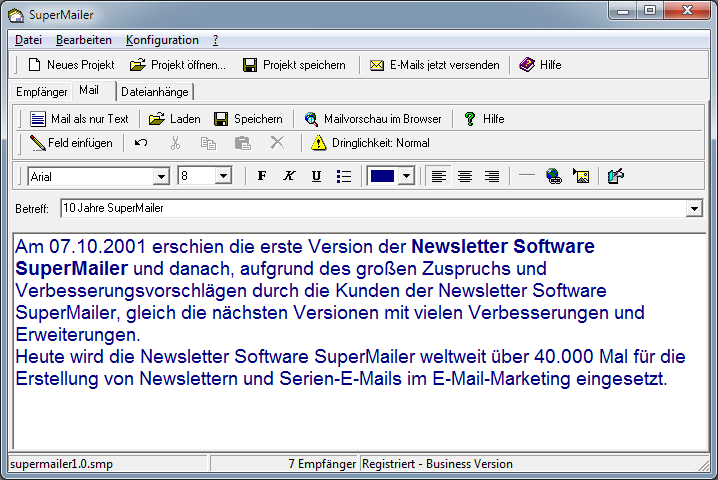Click the font name field showing Arial
This screenshot has width=718, height=480.
(x=91, y=176)
